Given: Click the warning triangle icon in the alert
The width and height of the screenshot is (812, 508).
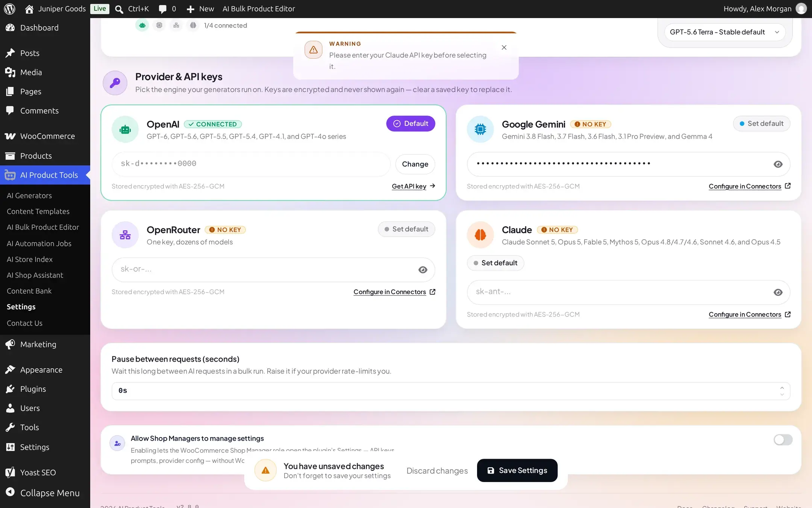Looking at the screenshot, I should pyautogui.click(x=314, y=50).
